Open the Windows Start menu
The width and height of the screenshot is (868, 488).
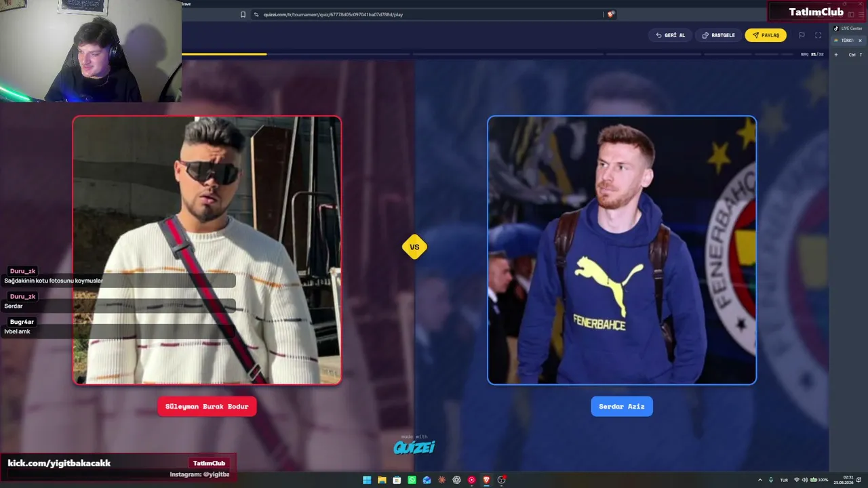coord(367,480)
